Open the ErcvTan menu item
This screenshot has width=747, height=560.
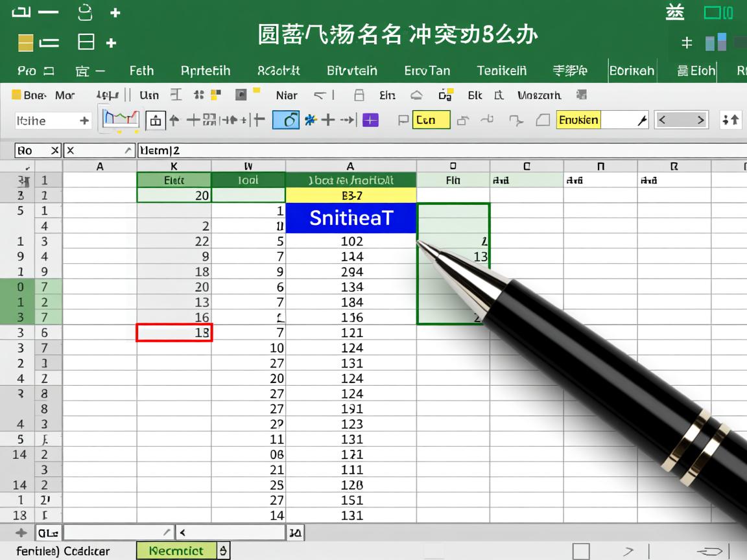point(427,71)
